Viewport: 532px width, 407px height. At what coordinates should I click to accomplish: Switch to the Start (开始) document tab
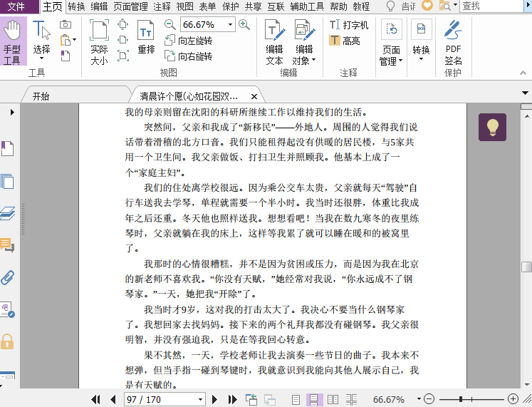(41, 96)
